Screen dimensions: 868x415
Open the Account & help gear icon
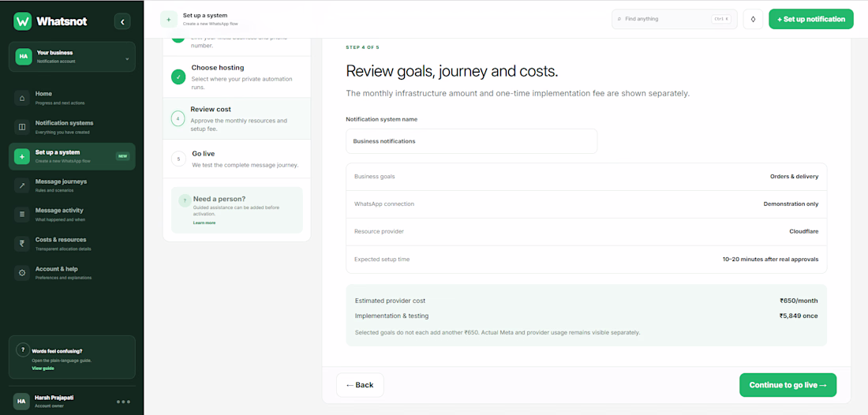22,273
